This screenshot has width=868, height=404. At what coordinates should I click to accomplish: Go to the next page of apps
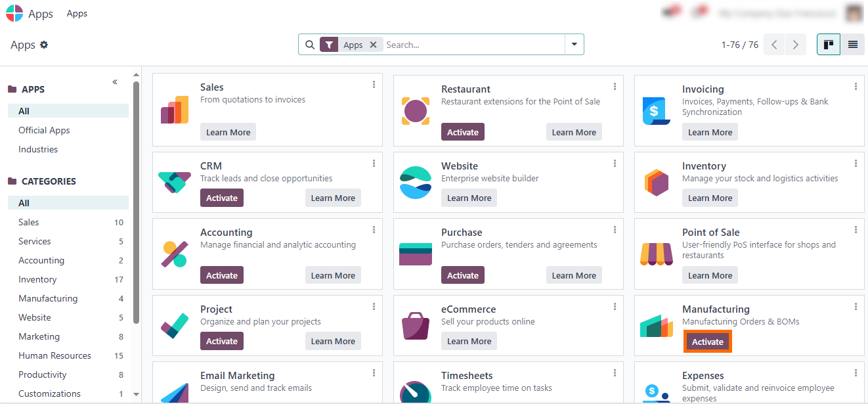click(796, 45)
